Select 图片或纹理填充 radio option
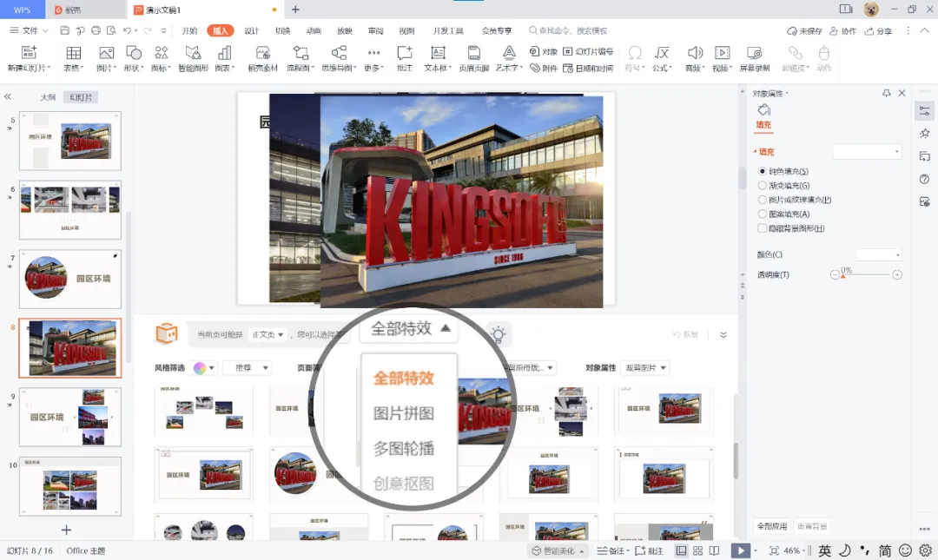The height and width of the screenshot is (560, 938). 763,200
